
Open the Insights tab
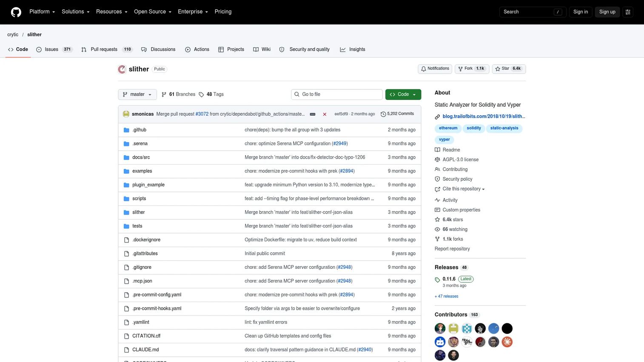click(x=353, y=49)
